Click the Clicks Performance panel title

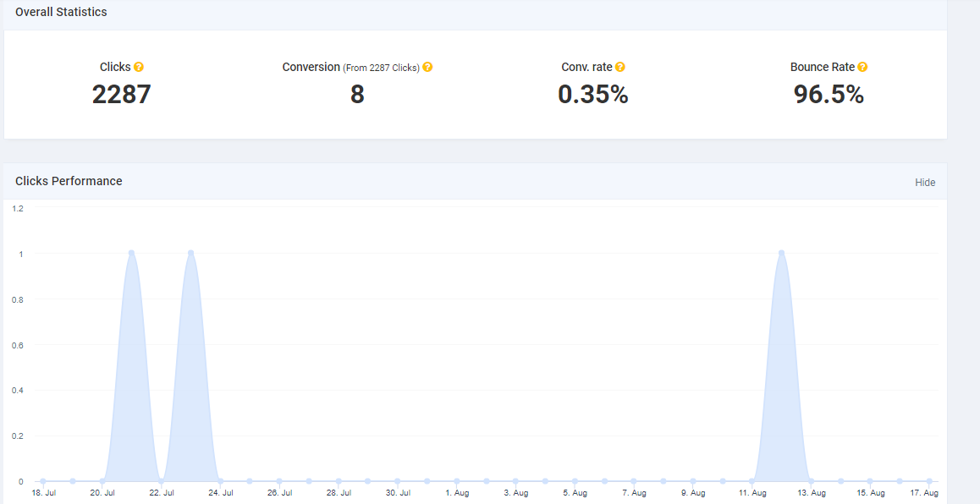(x=69, y=182)
